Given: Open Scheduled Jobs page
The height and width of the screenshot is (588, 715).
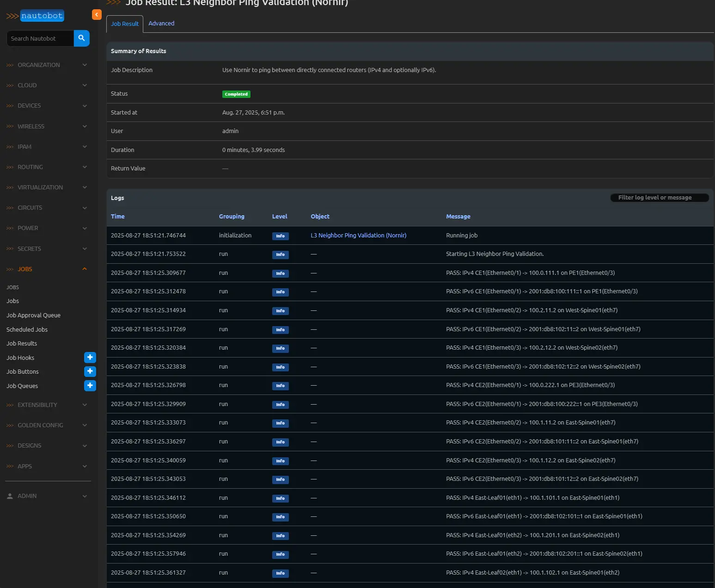Looking at the screenshot, I should click(27, 330).
